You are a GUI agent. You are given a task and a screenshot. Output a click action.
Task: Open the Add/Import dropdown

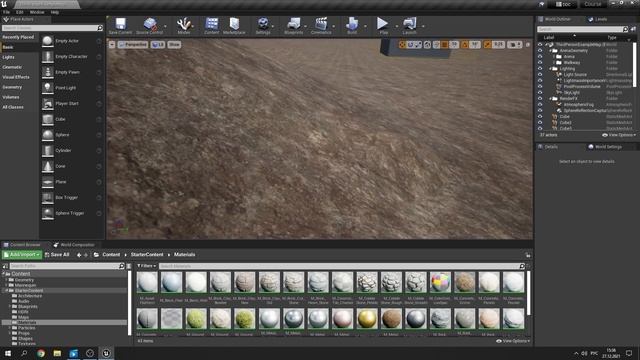click(x=22, y=255)
